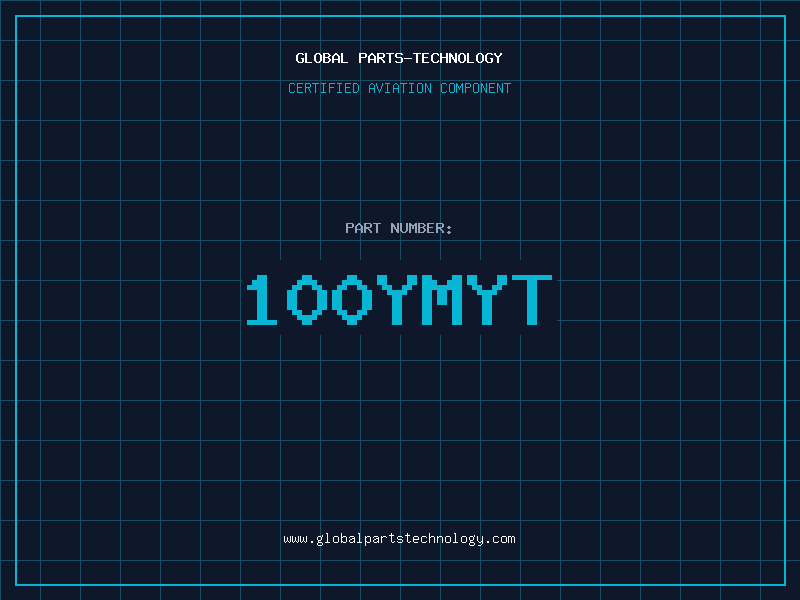The image size is (800, 600).
Task: Click the top-left corner of the border frame
Action: point(16,16)
